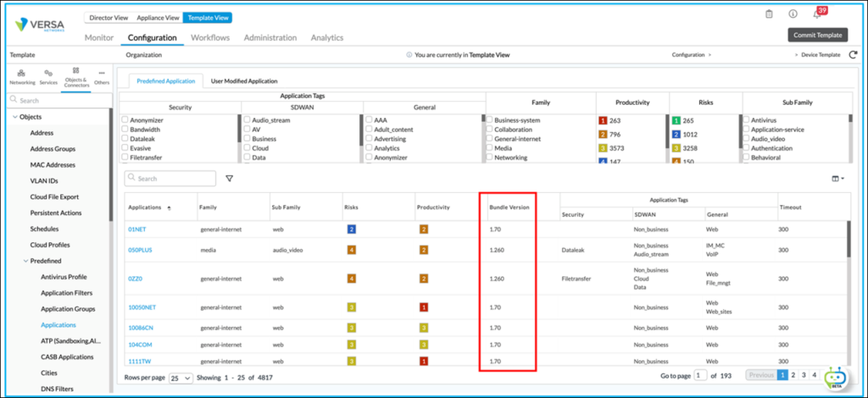Open the Rows per page dropdown
The height and width of the screenshot is (398, 868).
pos(181,378)
